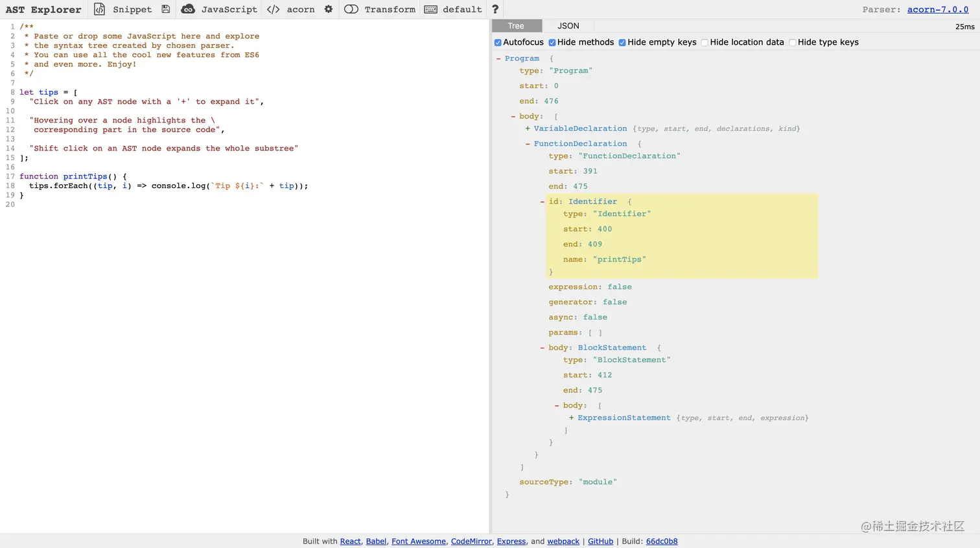
Task: Click the 'let tips = [' code line
Action: [49, 92]
